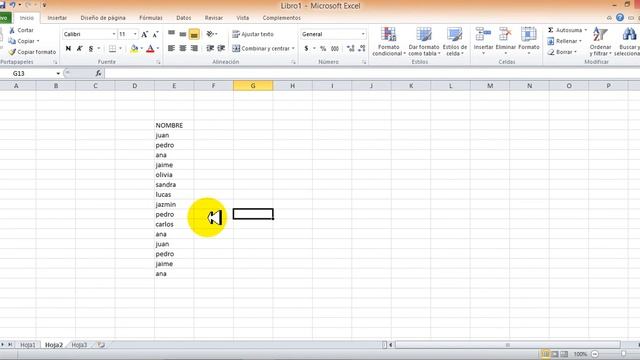Open the Calibri font name dropdown
The width and height of the screenshot is (640, 360).
coord(113,34)
